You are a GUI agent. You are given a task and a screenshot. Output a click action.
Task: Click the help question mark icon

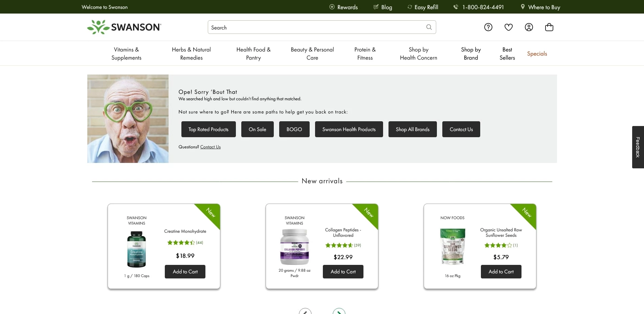[x=488, y=27]
